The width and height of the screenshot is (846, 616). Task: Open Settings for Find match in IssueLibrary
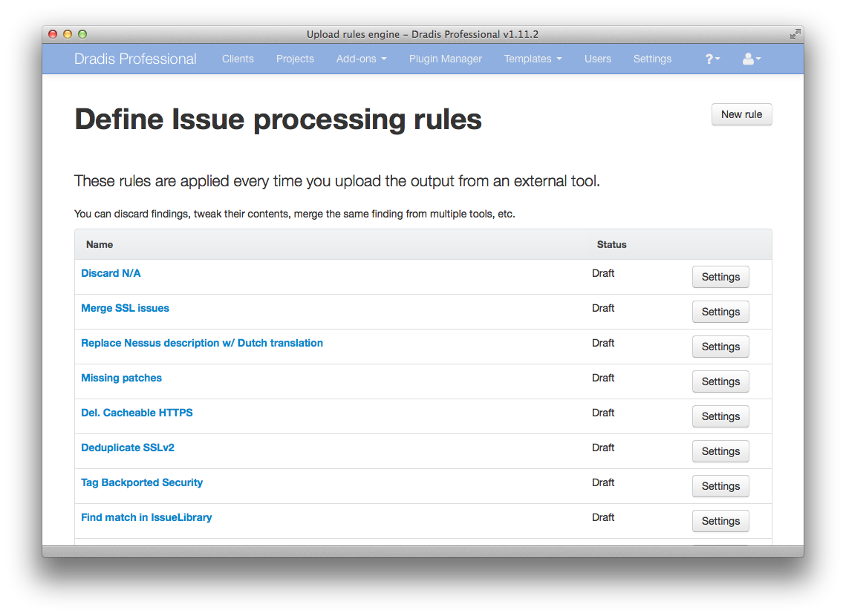tap(720, 521)
